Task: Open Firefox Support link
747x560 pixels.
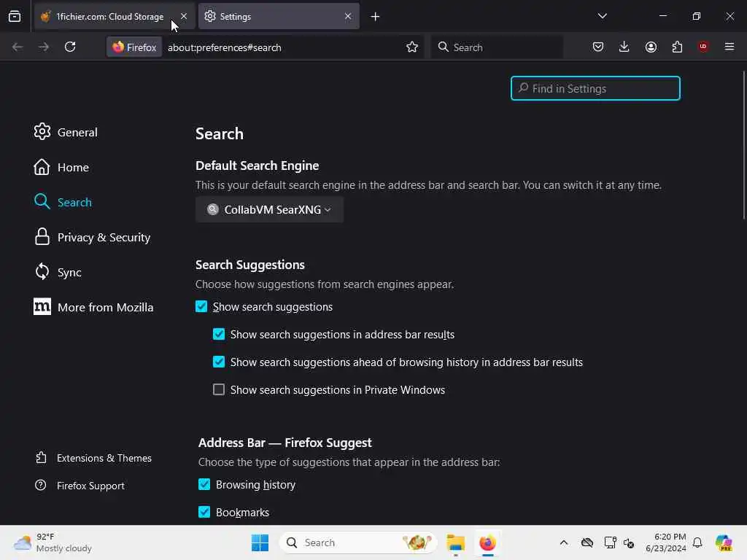Action: click(80, 485)
